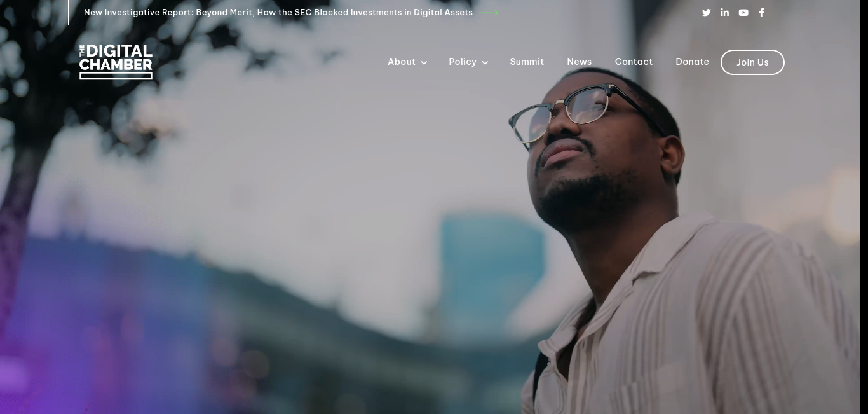Go to the News section
Screen dimensions: 868x414
pos(580,62)
